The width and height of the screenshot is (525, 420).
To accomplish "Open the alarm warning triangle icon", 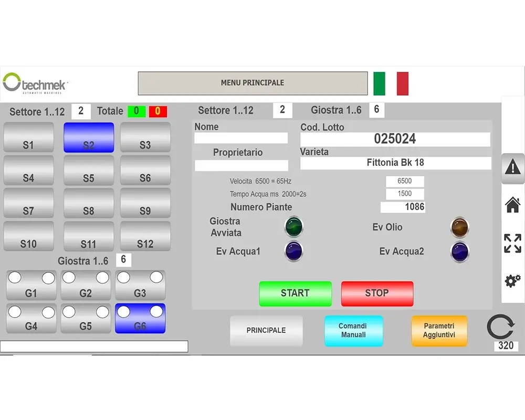I will 512,168.
